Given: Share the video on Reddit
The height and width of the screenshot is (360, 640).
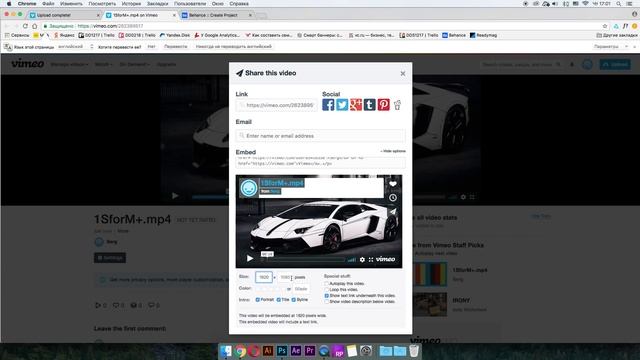Looking at the screenshot, I should pos(398,105).
